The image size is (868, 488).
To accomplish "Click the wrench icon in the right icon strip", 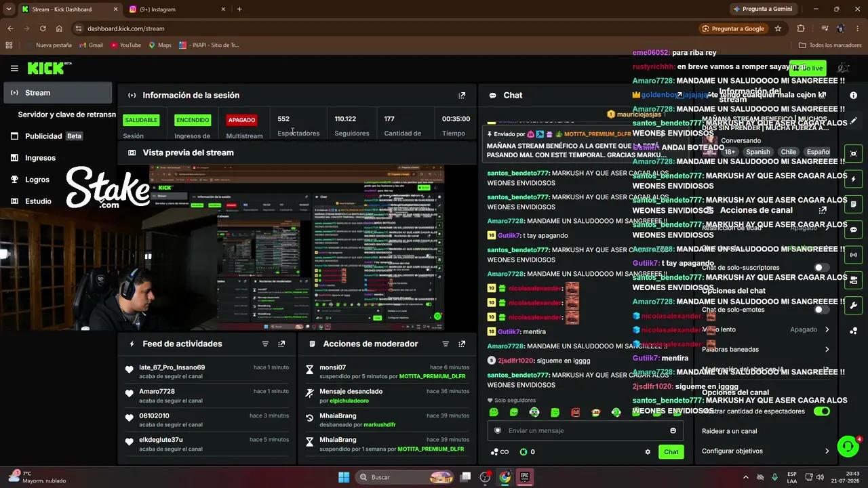I will pos(853,305).
